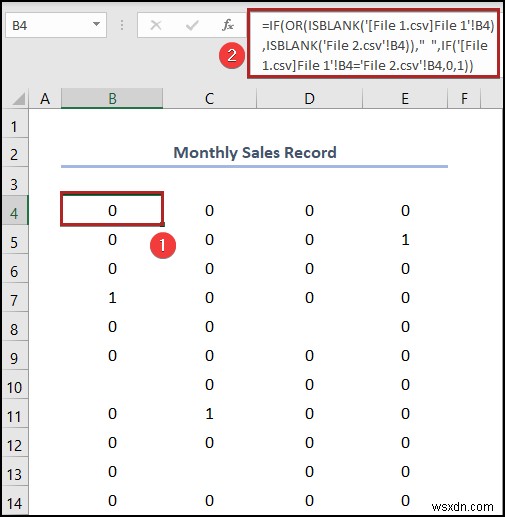Image resolution: width=505 pixels, height=517 pixels.
Task: Select column F header
Action: [x=464, y=99]
